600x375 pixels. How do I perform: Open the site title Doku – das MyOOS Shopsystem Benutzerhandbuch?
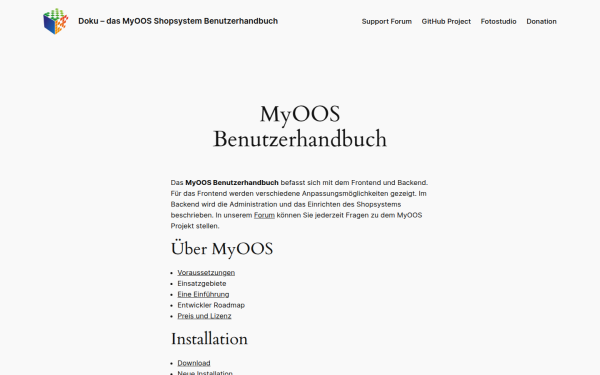(178, 21)
